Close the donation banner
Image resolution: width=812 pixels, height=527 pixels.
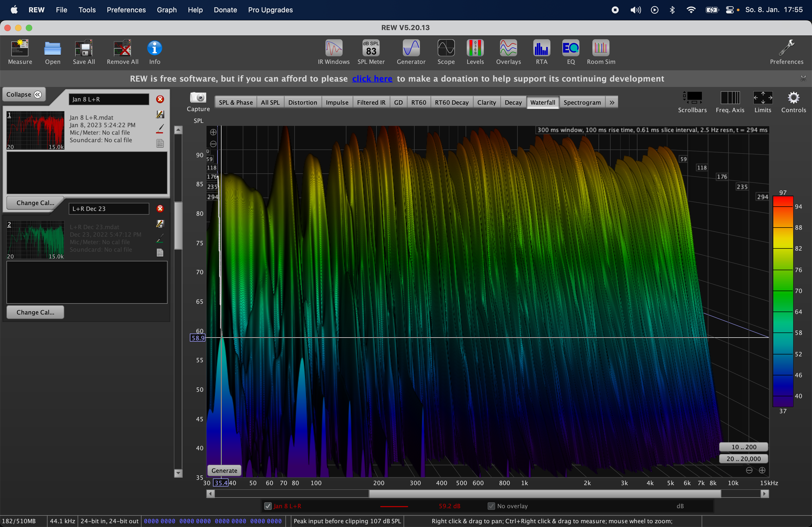803,78
